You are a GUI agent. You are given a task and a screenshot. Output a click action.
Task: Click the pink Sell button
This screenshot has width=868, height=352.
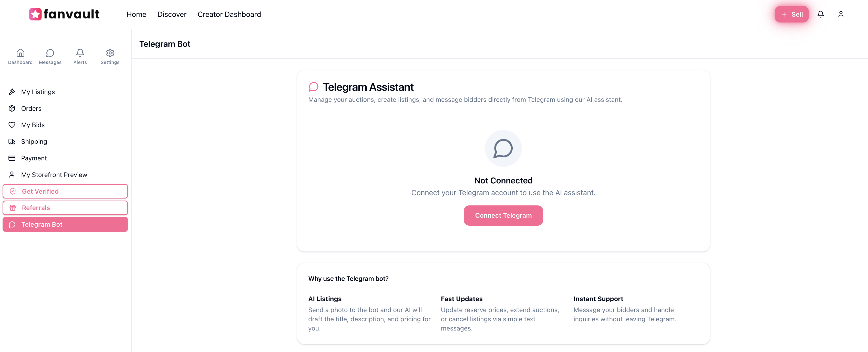(791, 14)
